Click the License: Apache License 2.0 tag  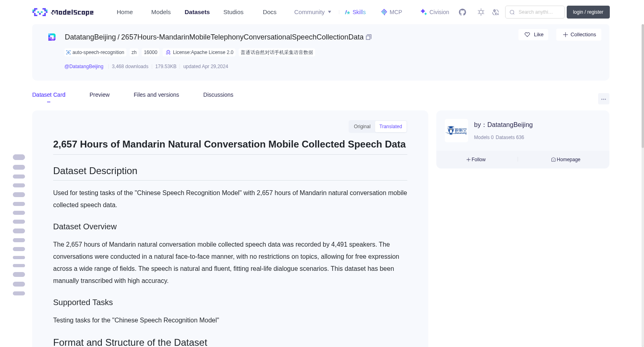[x=199, y=52]
